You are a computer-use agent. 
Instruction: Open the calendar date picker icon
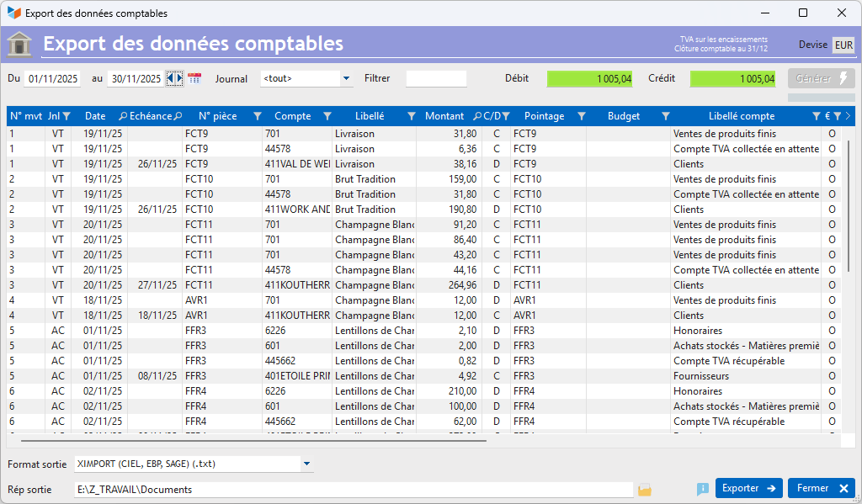(x=194, y=78)
